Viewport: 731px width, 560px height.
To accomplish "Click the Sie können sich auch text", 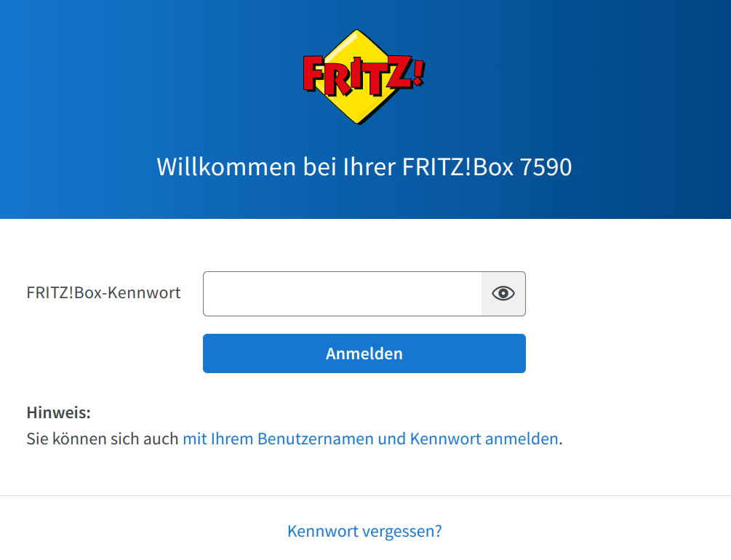I will [103, 439].
